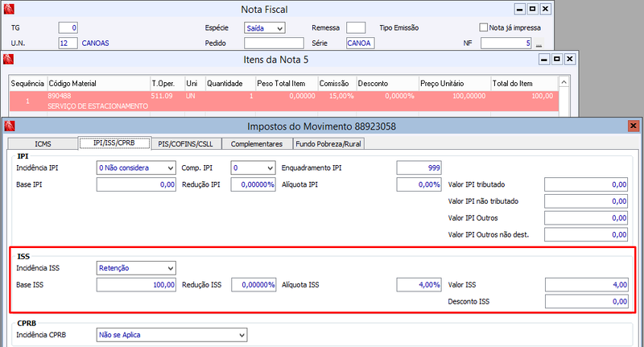Viewport: 644px width, 347px height.
Task: Click the Valor IPI não tributado field
Action: coord(586,201)
